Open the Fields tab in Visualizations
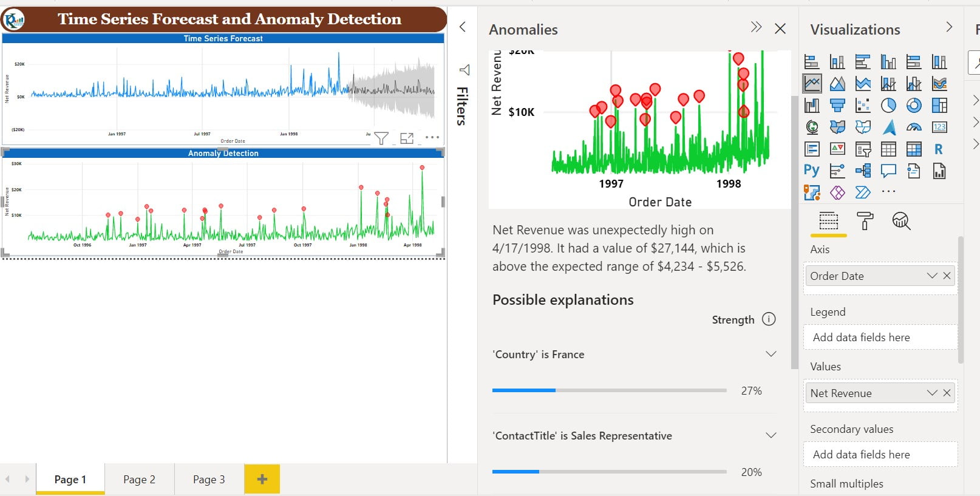 pyautogui.click(x=829, y=221)
